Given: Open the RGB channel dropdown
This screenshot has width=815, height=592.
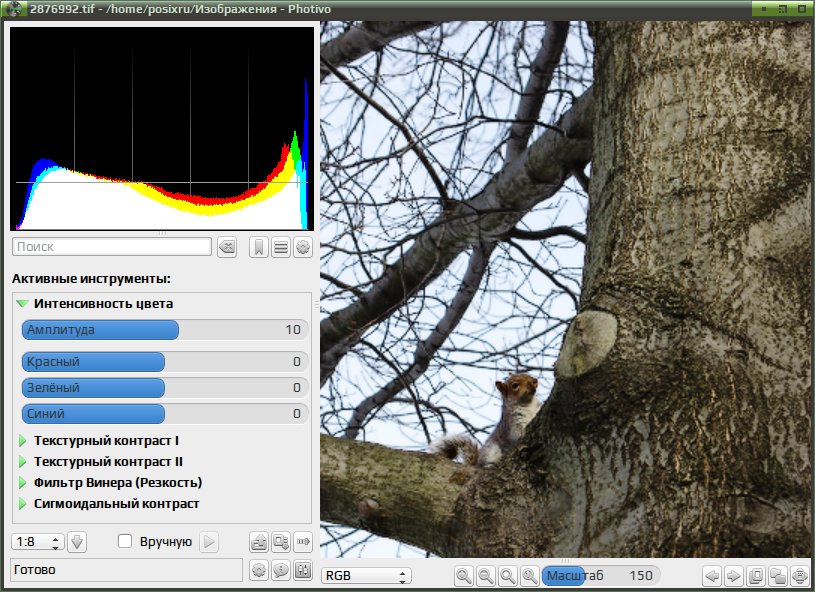Looking at the screenshot, I should point(366,576).
